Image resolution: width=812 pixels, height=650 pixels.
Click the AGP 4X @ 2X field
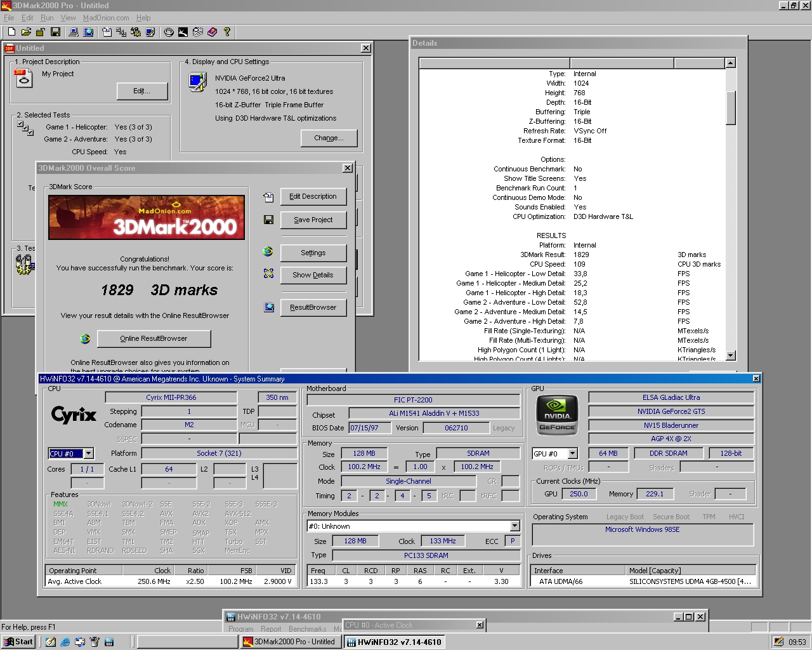pyautogui.click(x=671, y=439)
